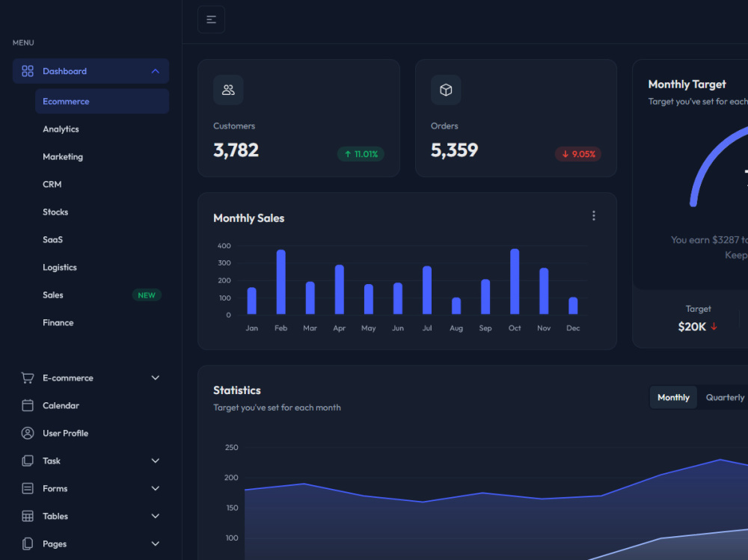The image size is (748, 560).
Task: Click the Customers people icon
Action: (228, 90)
